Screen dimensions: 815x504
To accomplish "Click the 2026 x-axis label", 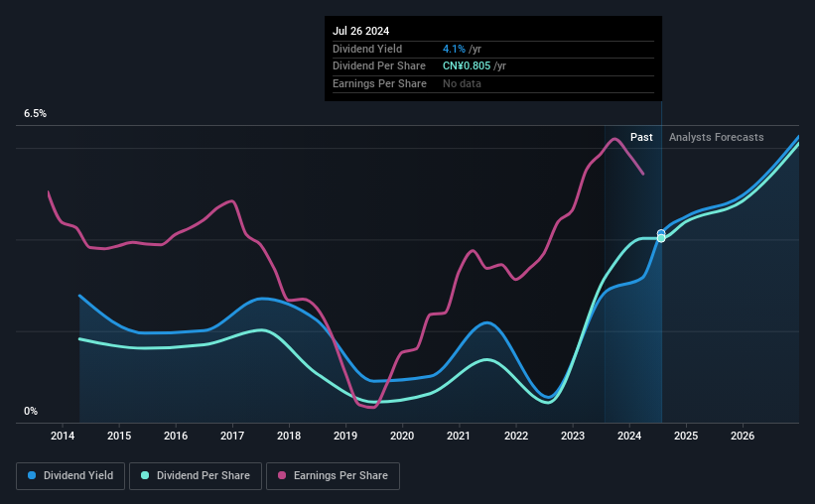I will click(x=743, y=436).
